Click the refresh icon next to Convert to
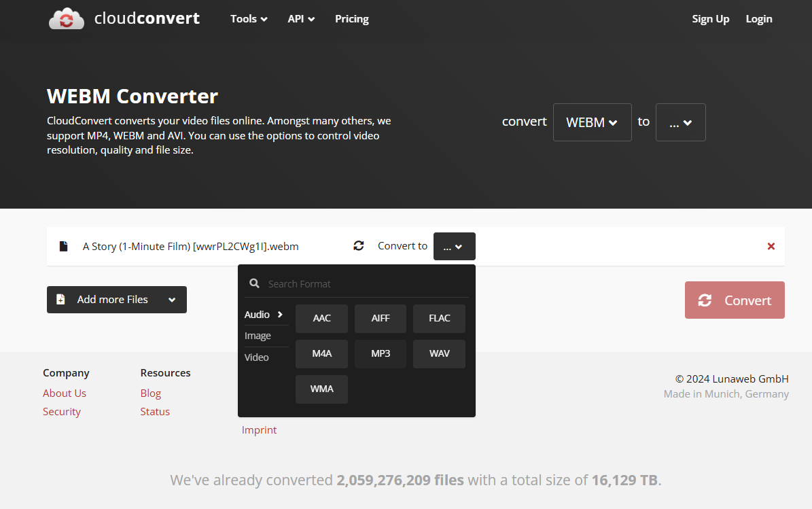 coord(359,246)
